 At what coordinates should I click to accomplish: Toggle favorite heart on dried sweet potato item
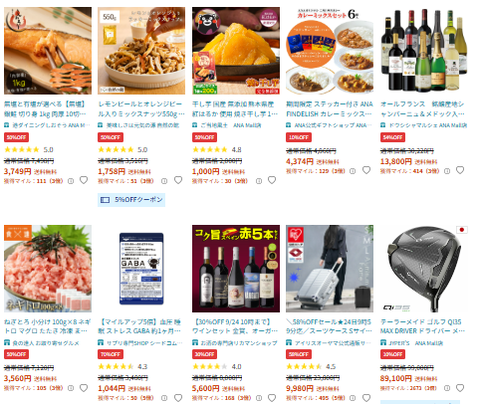[272, 180]
